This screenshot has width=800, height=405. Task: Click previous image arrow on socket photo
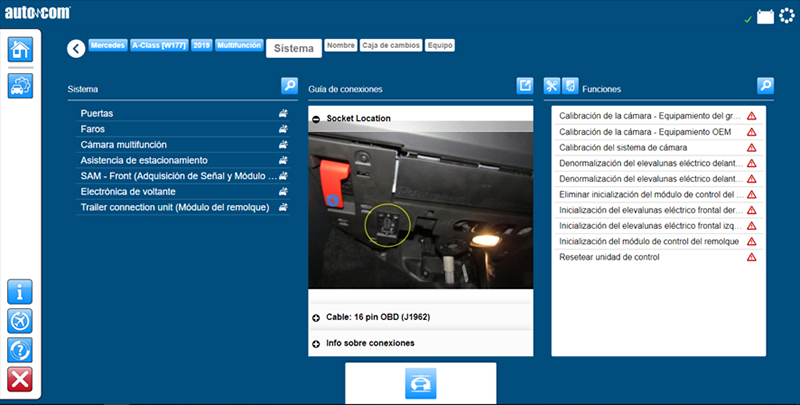click(332, 200)
